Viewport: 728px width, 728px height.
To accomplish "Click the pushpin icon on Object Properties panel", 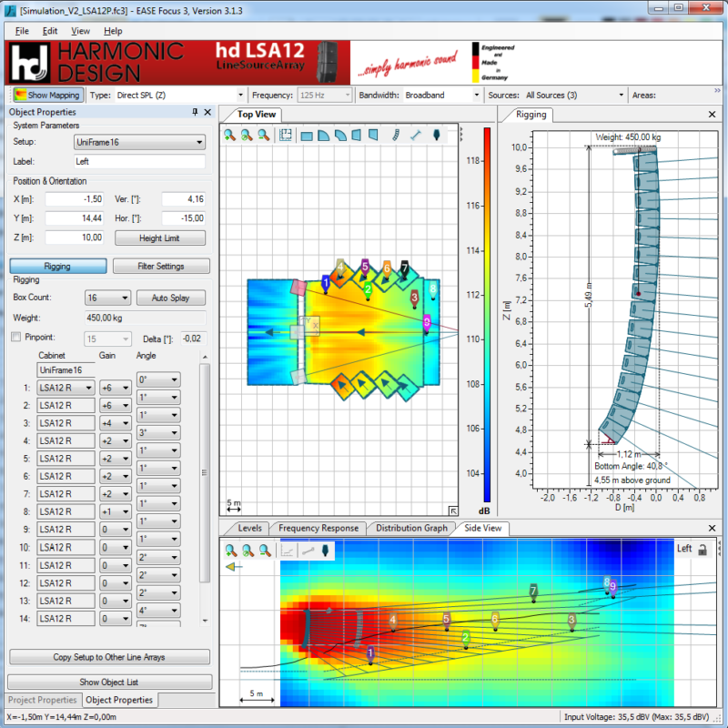I will (194, 112).
